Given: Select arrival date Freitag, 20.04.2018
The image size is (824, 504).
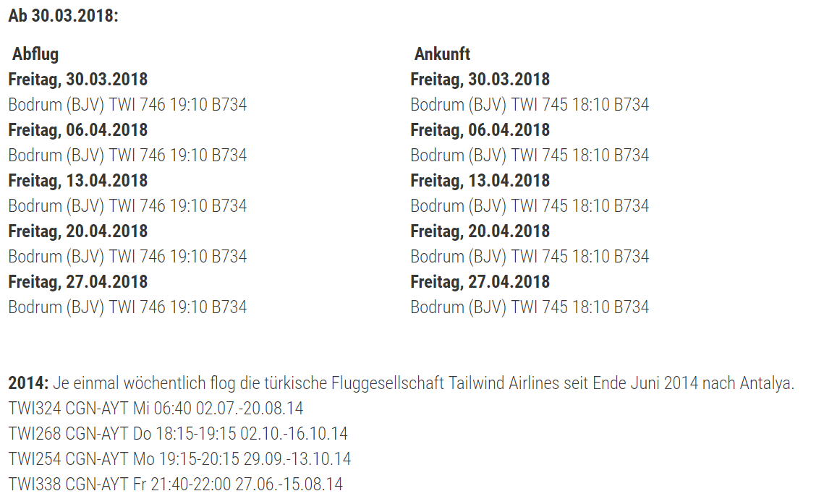Looking at the screenshot, I should point(480,231).
